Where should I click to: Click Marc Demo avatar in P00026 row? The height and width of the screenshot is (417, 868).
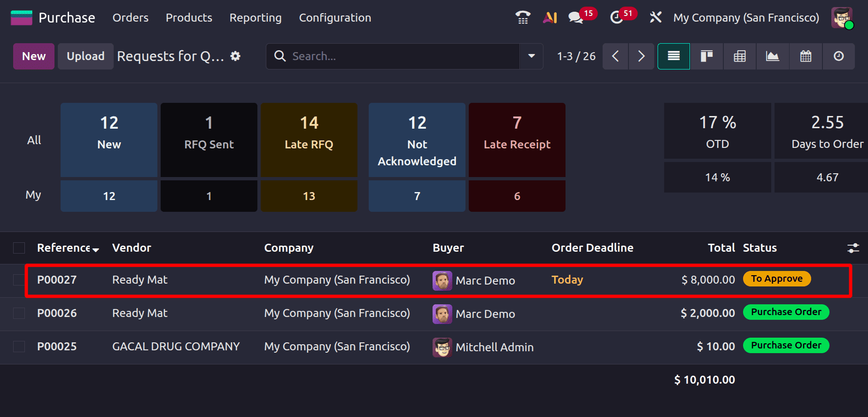442,314
